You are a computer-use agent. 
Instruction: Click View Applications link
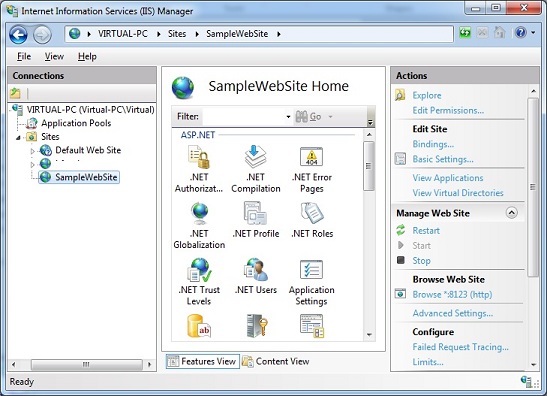click(x=448, y=178)
